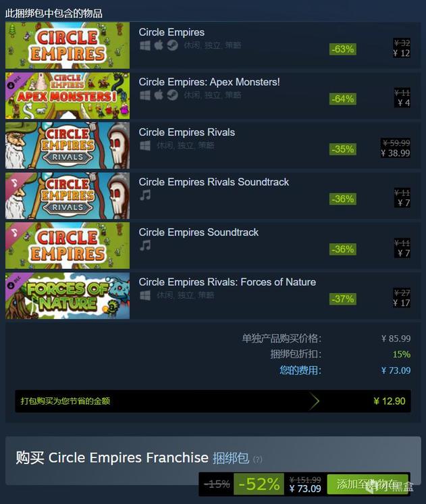Click Apple icon under Circle Empires
The image size is (426, 504).
159,45
